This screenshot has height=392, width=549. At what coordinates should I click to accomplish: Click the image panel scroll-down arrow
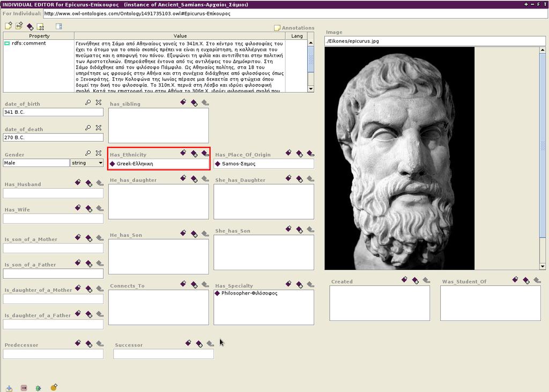click(543, 267)
